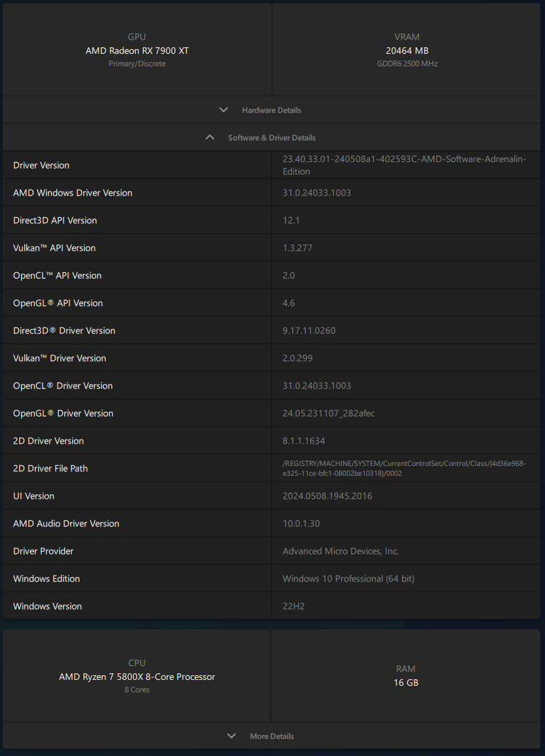Select the AMD Ryzen 7 5800X CPU card
This screenshot has width=545, height=756.
[x=137, y=675]
